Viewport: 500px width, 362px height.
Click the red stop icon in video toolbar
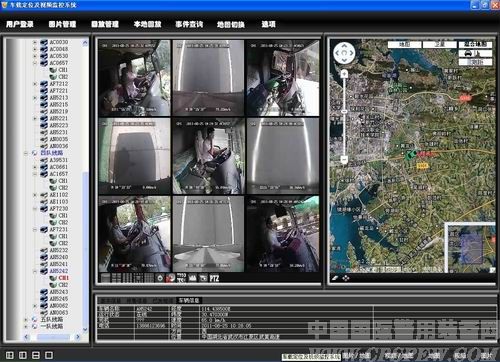[170, 278]
